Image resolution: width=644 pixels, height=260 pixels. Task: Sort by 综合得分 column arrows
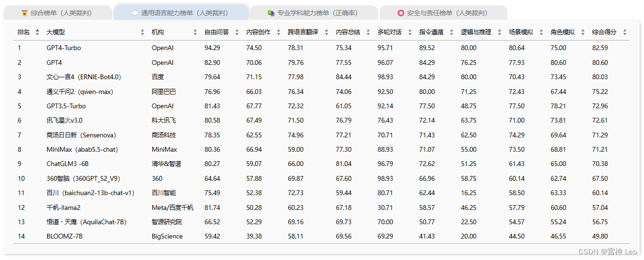625,32
